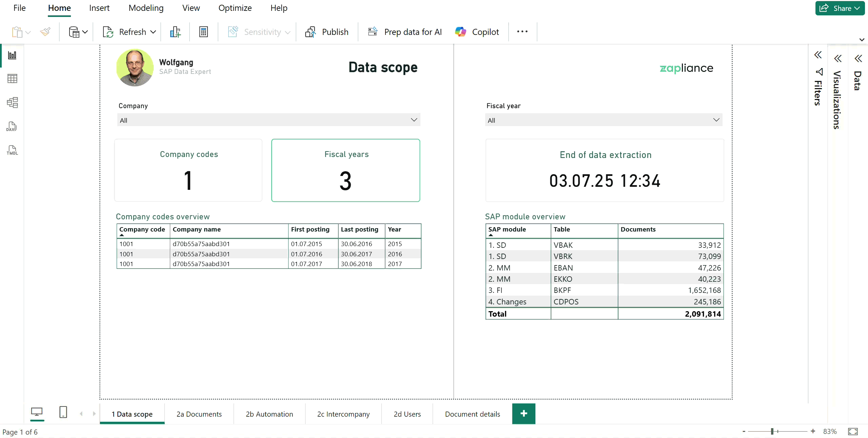Viewport: 868px width, 438px height.
Task: Click the New measure calculator icon
Action: pyautogui.click(x=203, y=32)
